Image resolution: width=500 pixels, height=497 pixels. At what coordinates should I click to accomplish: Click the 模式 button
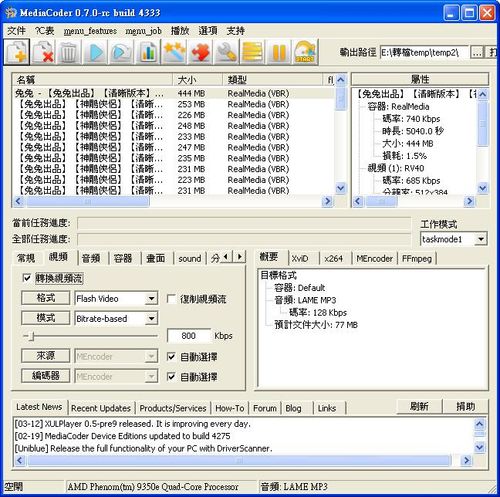[x=46, y=318]
